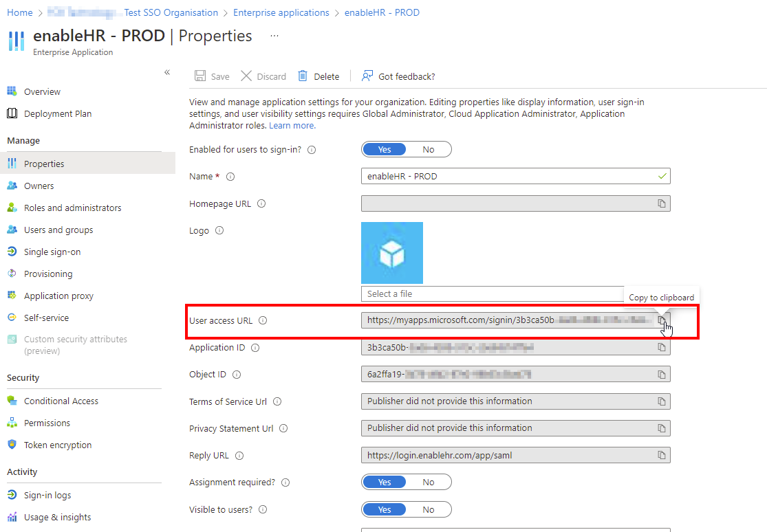Open Application proxy settings
Viewport: 767px width, 532px height.
pyautogui.click(x=58, y=296)
